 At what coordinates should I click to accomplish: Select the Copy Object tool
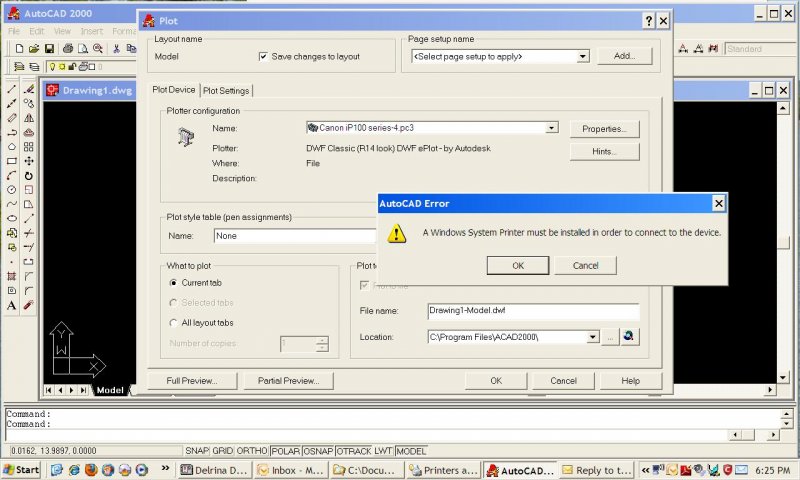[x=29, y=103]
